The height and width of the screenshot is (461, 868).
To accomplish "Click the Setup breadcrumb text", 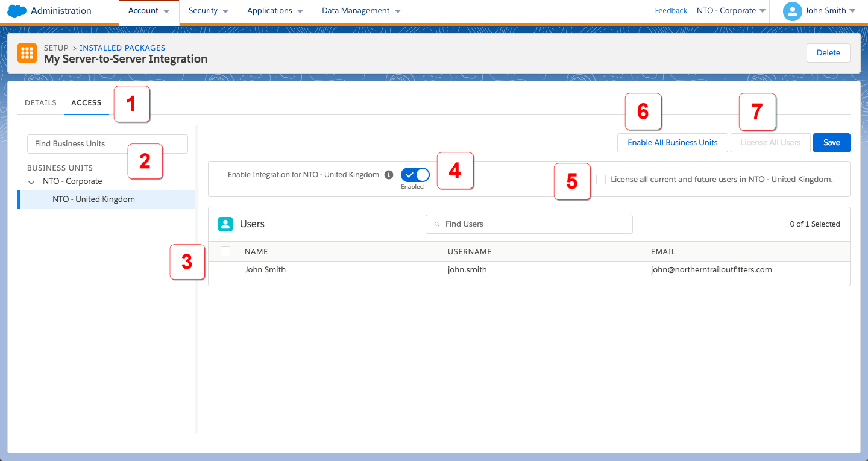I will click(56, 48).
